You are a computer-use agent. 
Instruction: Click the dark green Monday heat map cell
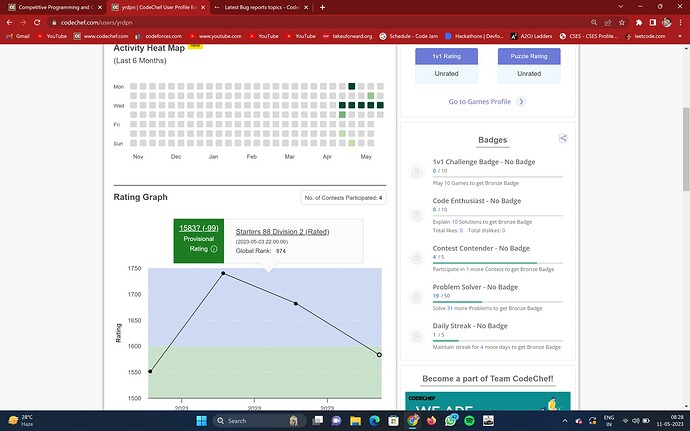[352, 86]
